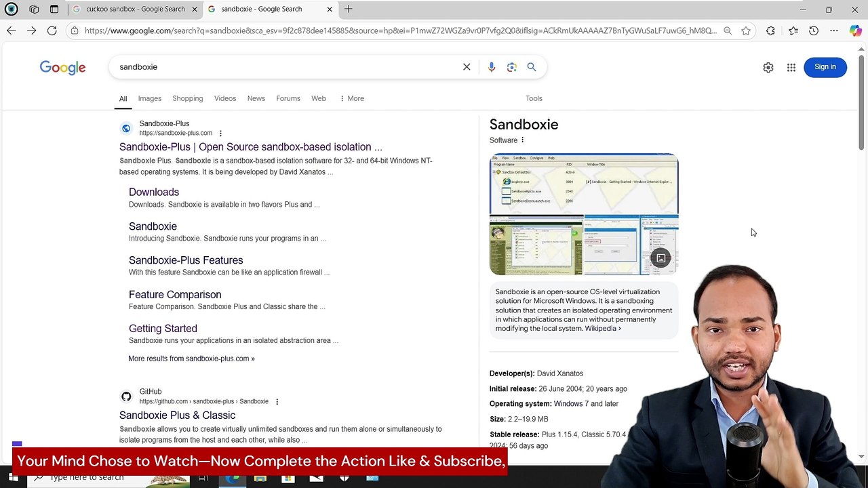Screen dimensions: 868x488
Task: Open the Edge profile icon
Action: tap(11, 9)
